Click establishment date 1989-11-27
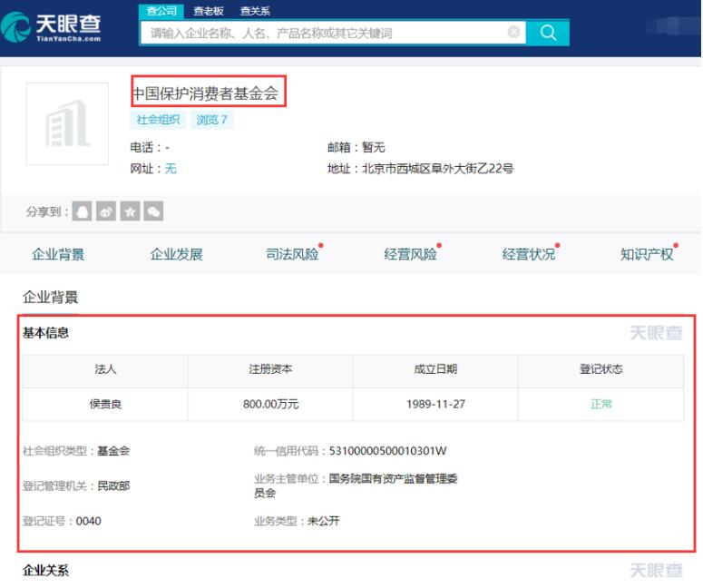The image size is (703, 588). coord(435,404)
